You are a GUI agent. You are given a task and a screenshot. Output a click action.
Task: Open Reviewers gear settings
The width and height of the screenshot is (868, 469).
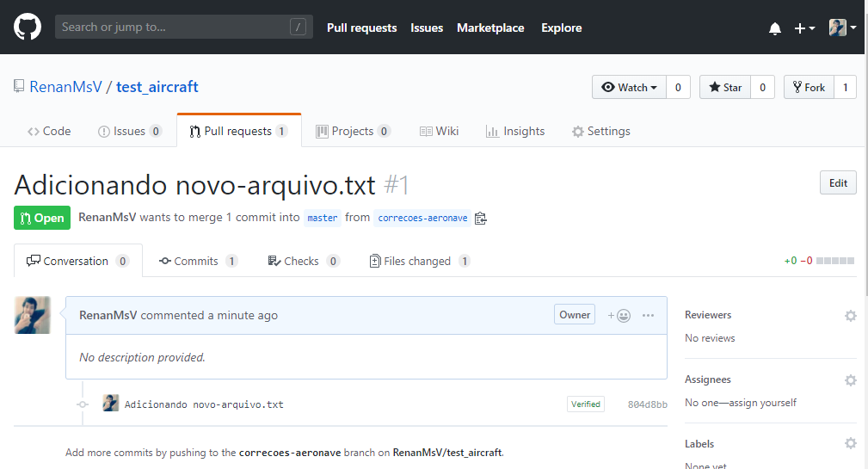coord(850,316)
